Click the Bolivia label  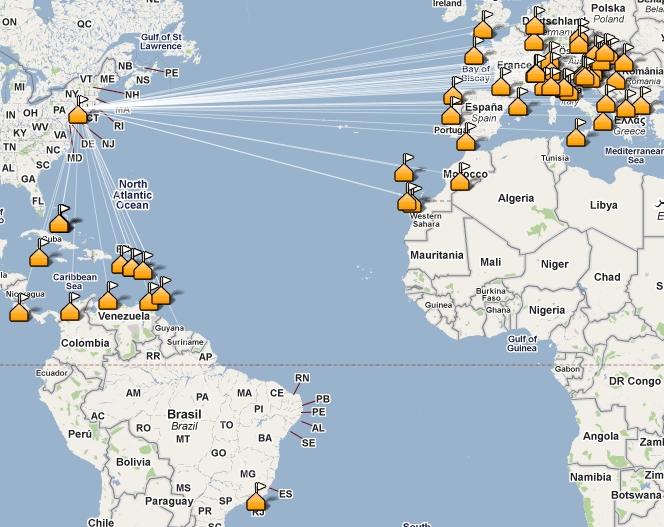133,462
